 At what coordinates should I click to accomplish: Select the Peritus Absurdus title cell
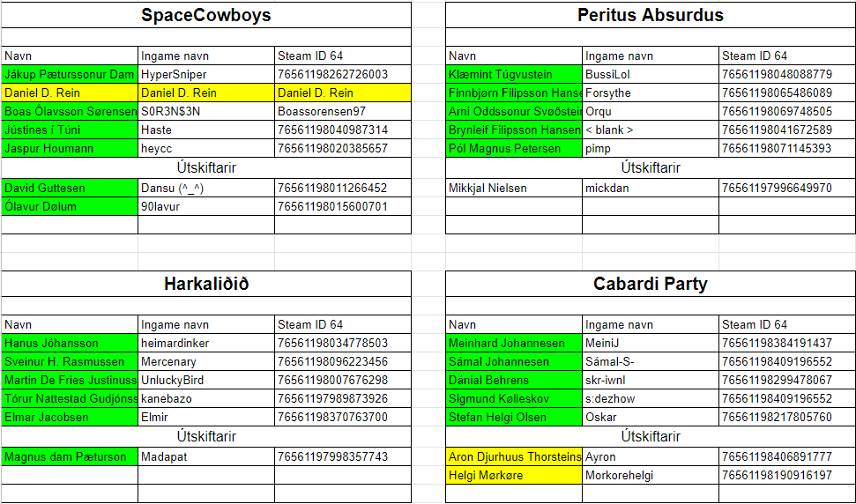click(651, 15)
